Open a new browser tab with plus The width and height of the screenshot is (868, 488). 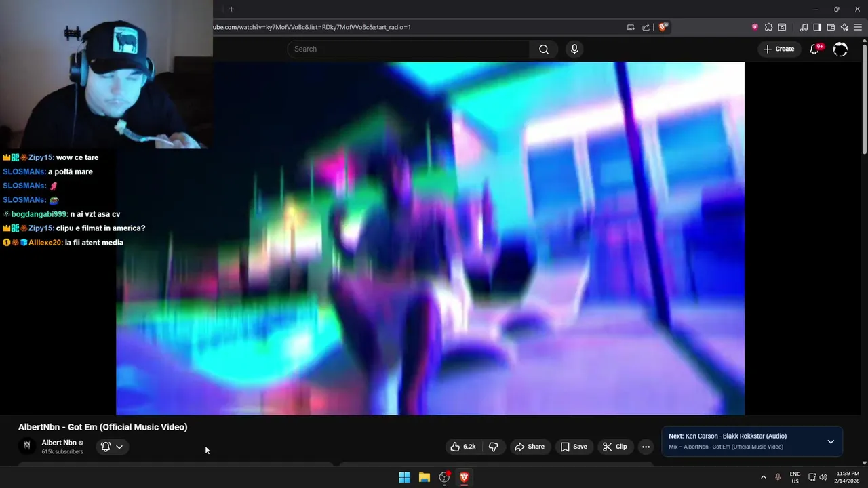(231, 9)
